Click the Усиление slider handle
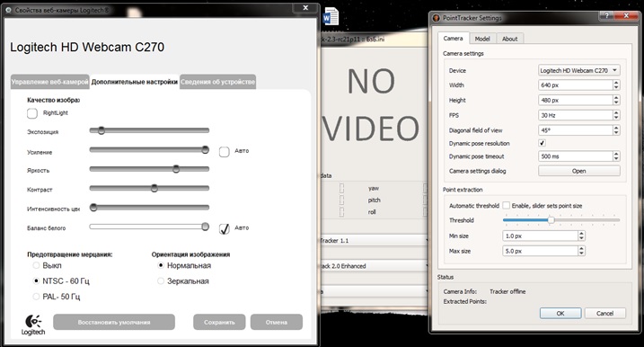The image size is (644, 347). click(x=206, y=149)
